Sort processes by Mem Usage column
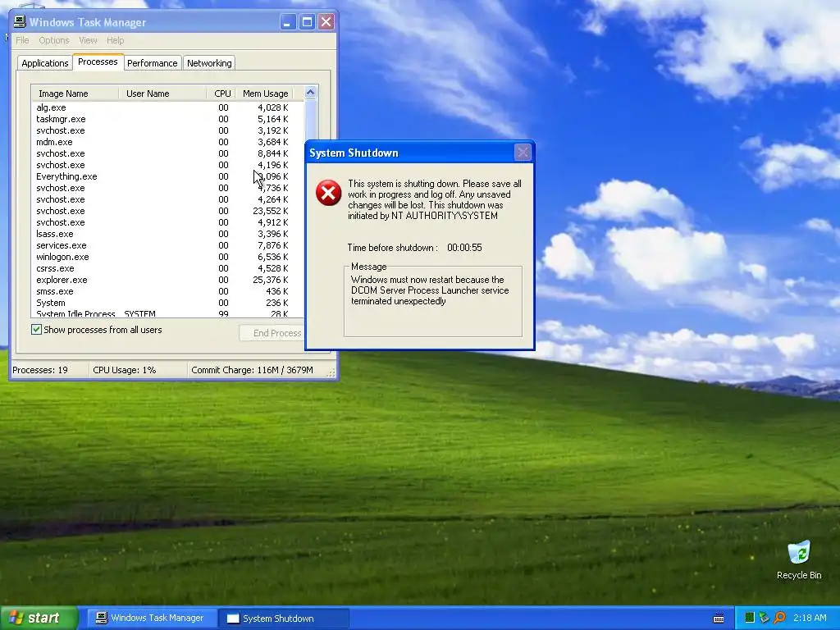The image size is (840, 630). coord(265,94)
